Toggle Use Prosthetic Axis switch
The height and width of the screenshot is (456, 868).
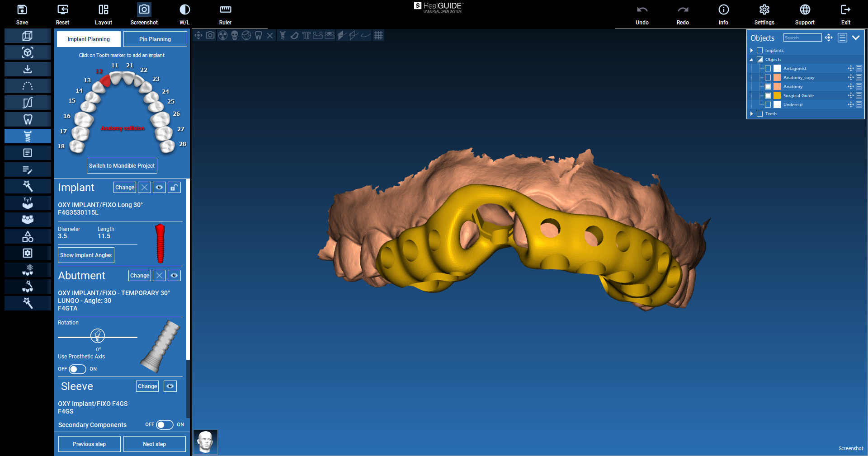pyautogui.click(x=77, y=369)
